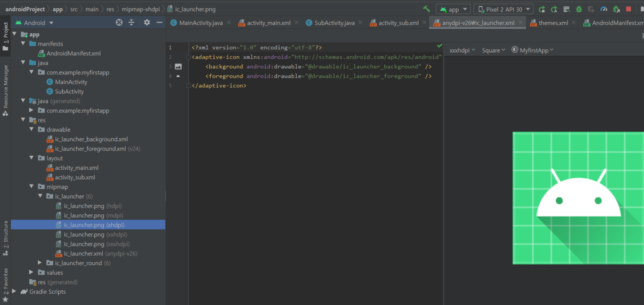
Task: Click the gutter image icon on line 3
Action: click(178, 66)
